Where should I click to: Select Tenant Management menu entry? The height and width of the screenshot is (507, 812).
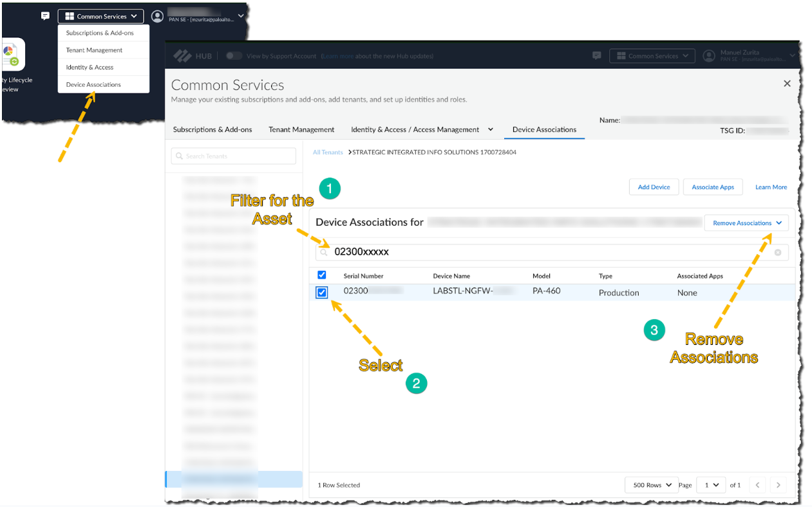[x=94, y=50]
